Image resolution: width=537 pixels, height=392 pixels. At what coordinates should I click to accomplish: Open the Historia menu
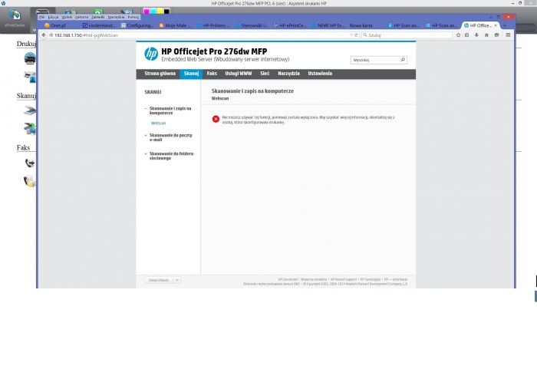click(x=81, y=17)
